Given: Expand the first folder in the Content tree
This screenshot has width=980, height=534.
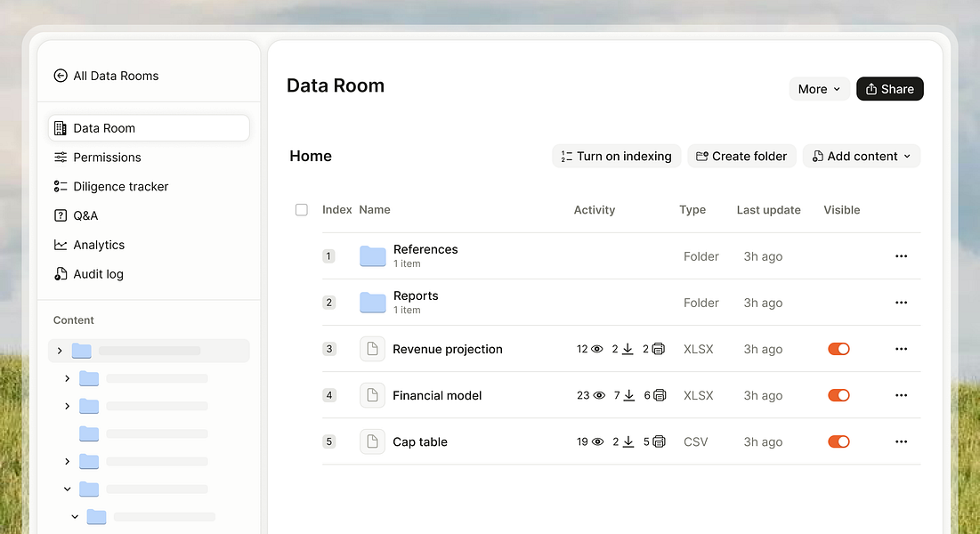Looking at the screenshot, I should tap(60, 351).
